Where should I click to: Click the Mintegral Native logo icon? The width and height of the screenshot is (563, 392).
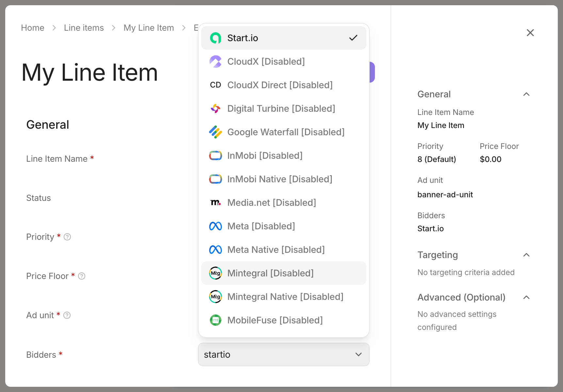point(216,297)
